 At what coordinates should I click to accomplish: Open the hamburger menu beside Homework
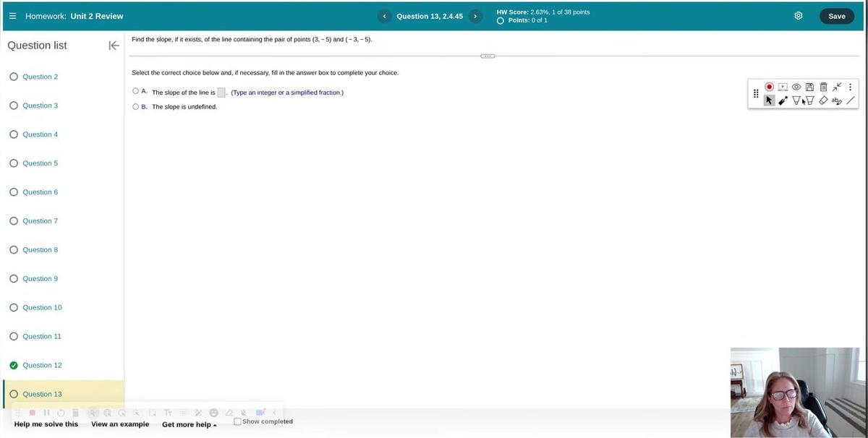[x=12, y=16]
